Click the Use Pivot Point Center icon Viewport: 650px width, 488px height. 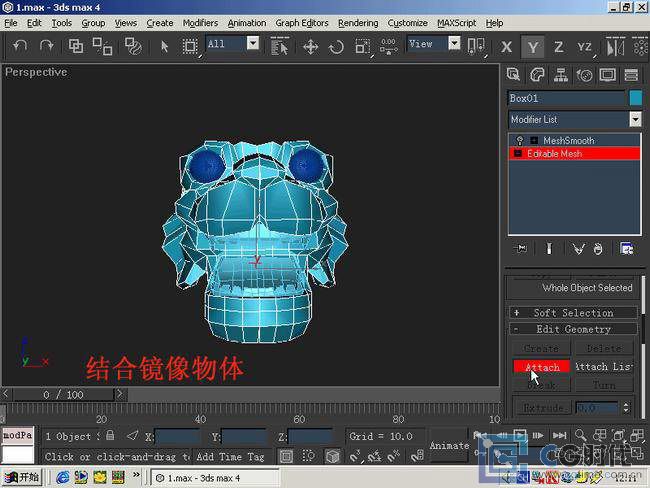(x=476, y=46)
